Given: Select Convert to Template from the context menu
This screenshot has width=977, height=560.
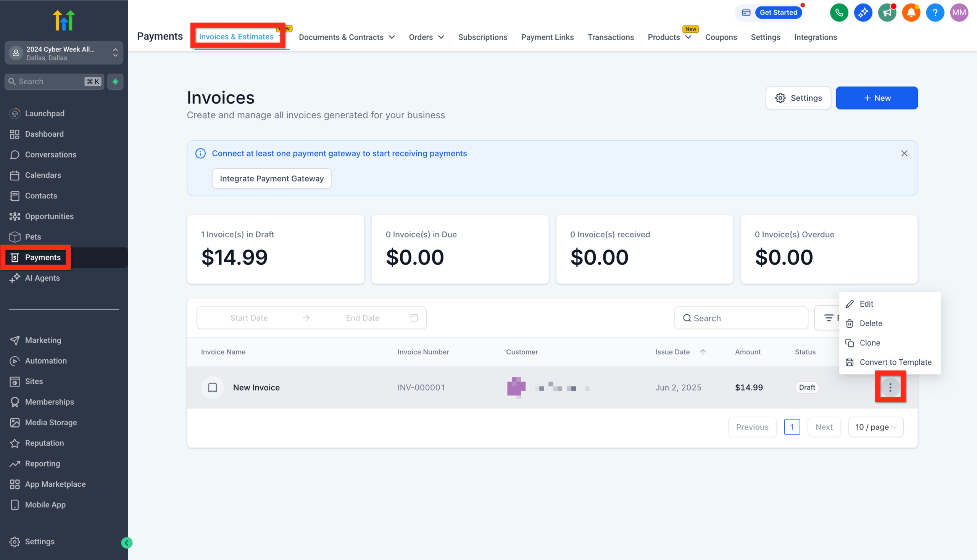Looking at the screenshot, I should click(x=895, y=362).
